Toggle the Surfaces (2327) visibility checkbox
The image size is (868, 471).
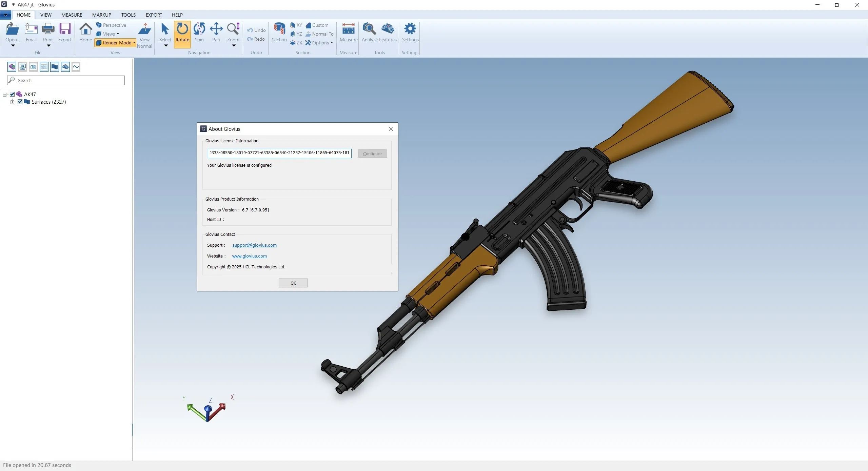20,102
